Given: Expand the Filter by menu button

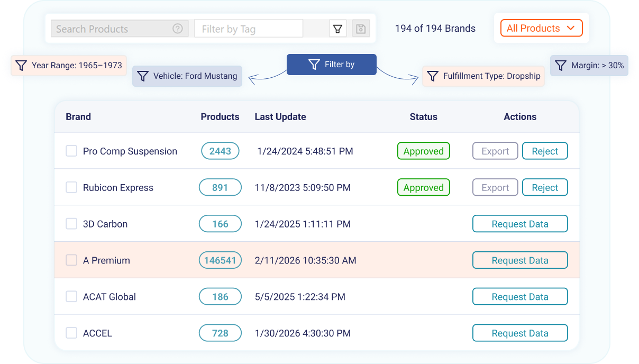Looking at the screenshot, I should pos(332,65).
